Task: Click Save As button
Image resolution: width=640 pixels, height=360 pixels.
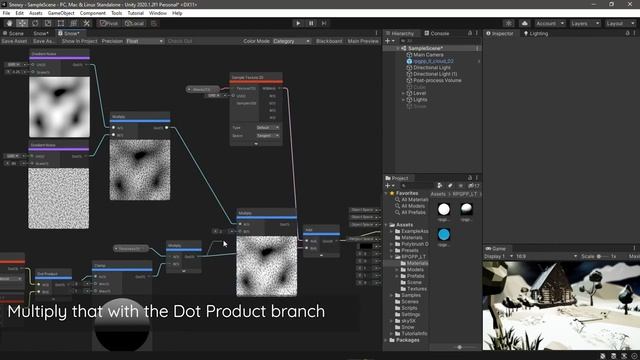Action: point(44,41)
